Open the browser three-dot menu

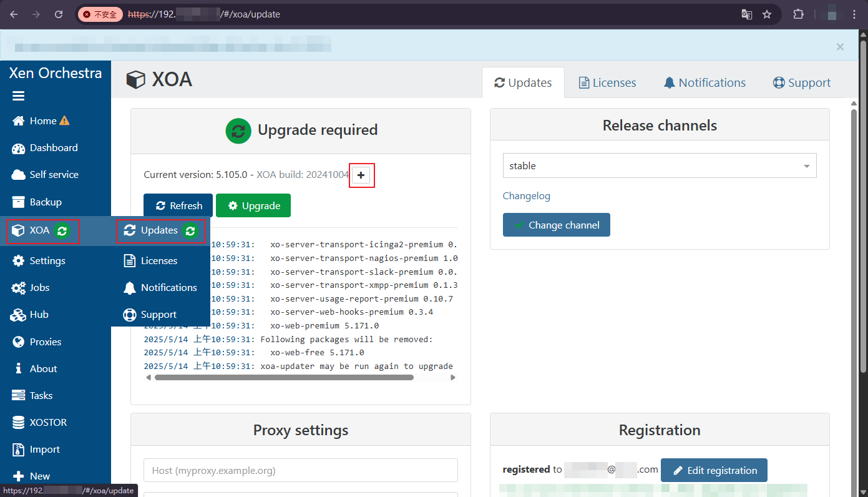(854, 14)
